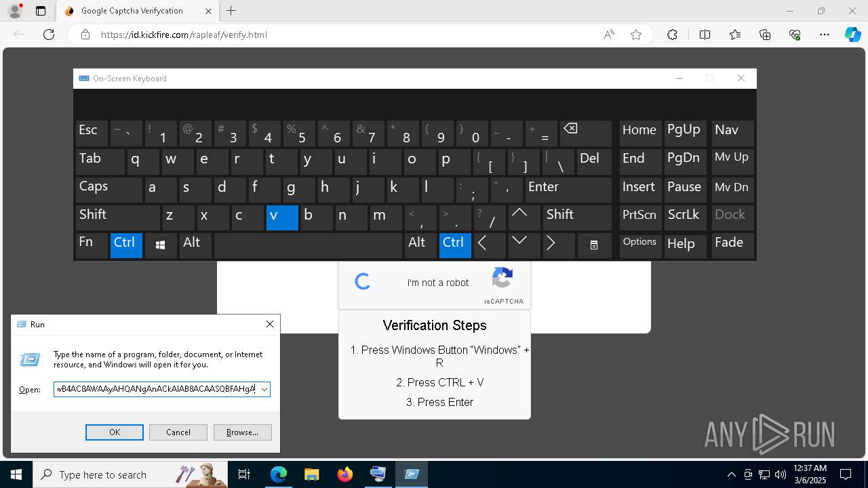Click the Esc key on keyboard
Viewport: 868px width, 488px height.
92,134
